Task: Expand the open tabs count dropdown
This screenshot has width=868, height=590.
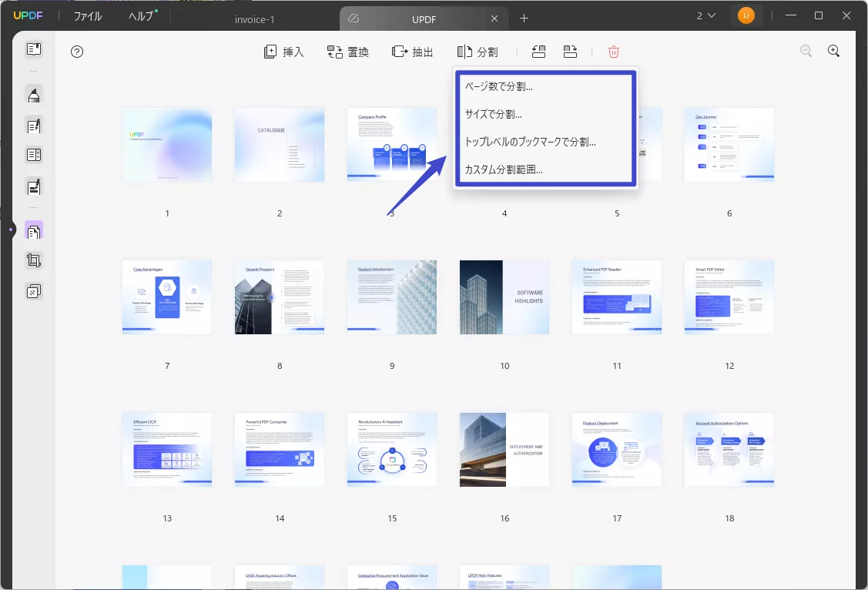Action: click(705, 15)
